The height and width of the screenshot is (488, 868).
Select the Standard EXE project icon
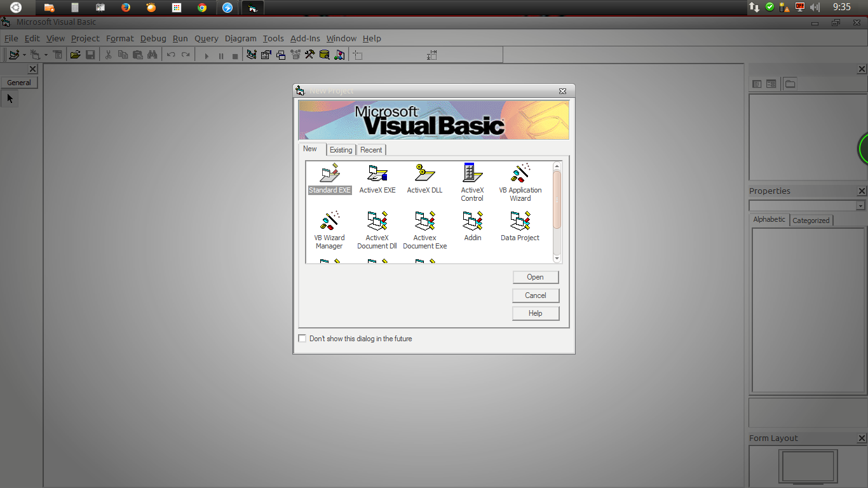pyautogui.click(x=330, y=179)
